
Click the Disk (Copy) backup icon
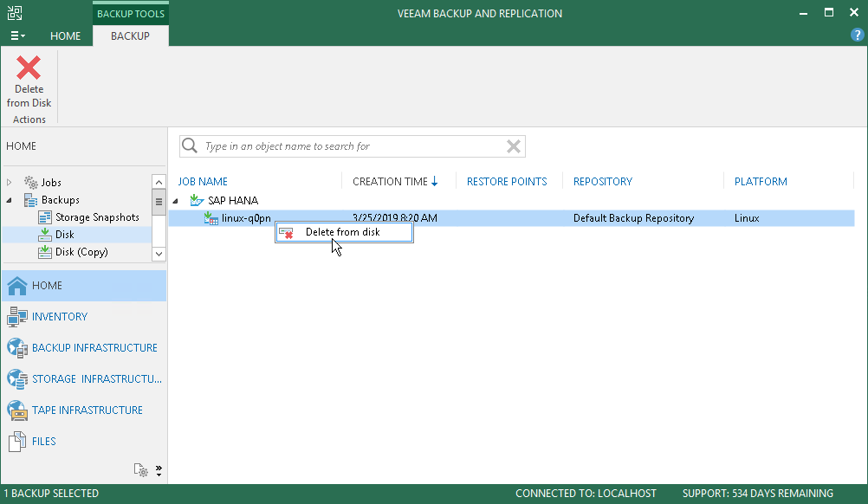[x=45, y=252]
